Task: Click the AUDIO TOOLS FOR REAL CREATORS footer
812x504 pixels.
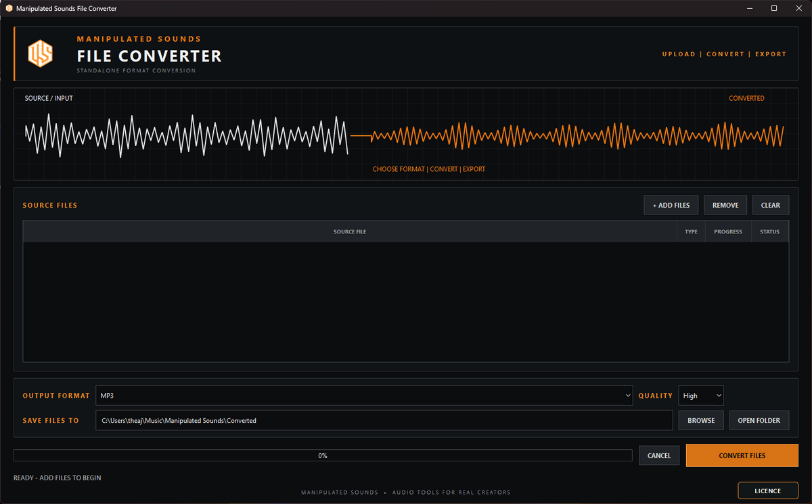Action: coord(451,492)
